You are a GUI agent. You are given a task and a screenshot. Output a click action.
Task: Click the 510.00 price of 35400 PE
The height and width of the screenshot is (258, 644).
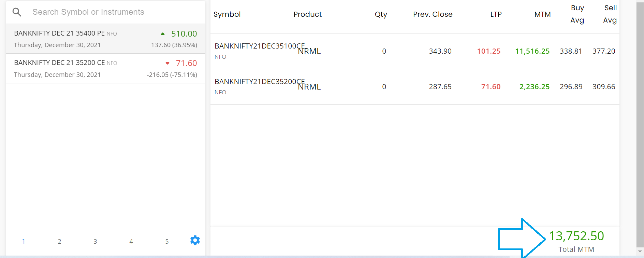pos(184,34)
